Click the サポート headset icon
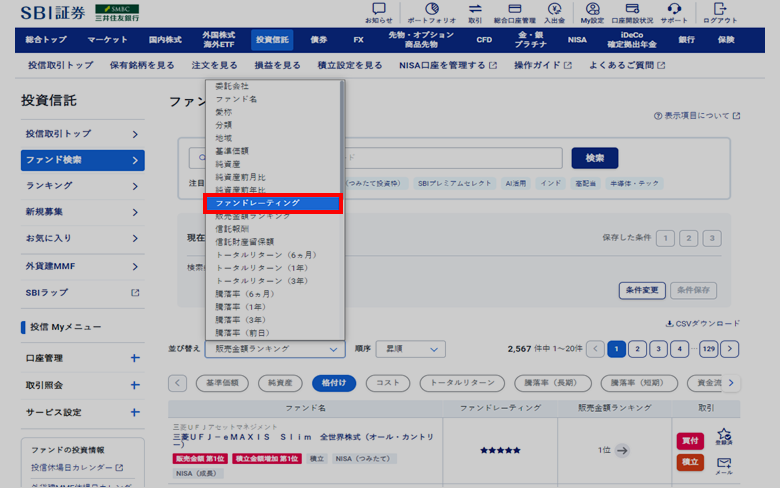780x488 pixels. click(x=674, y=12)
